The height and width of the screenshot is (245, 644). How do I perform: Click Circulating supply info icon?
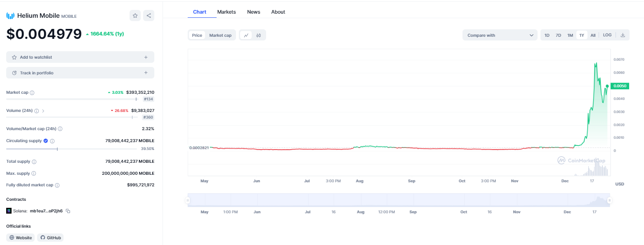(x=52, y=141)
